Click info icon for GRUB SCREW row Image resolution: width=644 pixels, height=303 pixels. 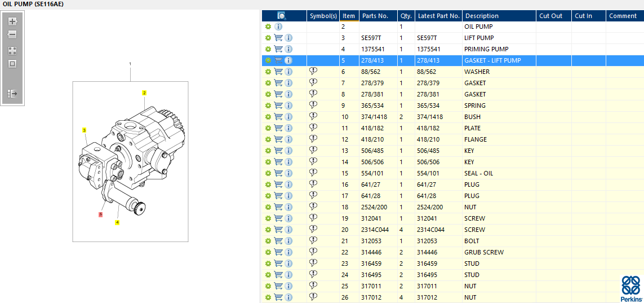coord(288,252)
